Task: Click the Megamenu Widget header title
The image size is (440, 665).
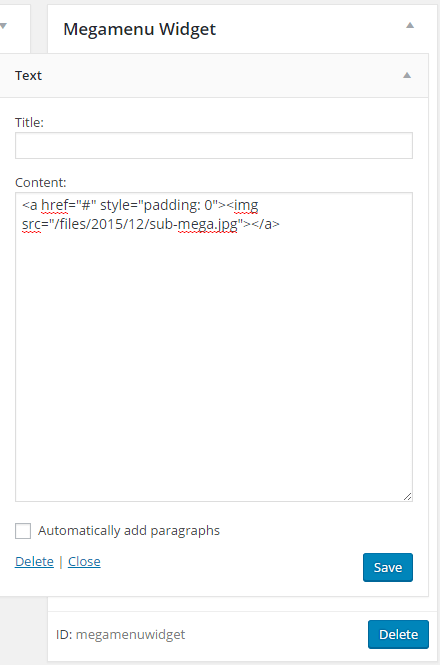Action: click(x=140, y=29)
